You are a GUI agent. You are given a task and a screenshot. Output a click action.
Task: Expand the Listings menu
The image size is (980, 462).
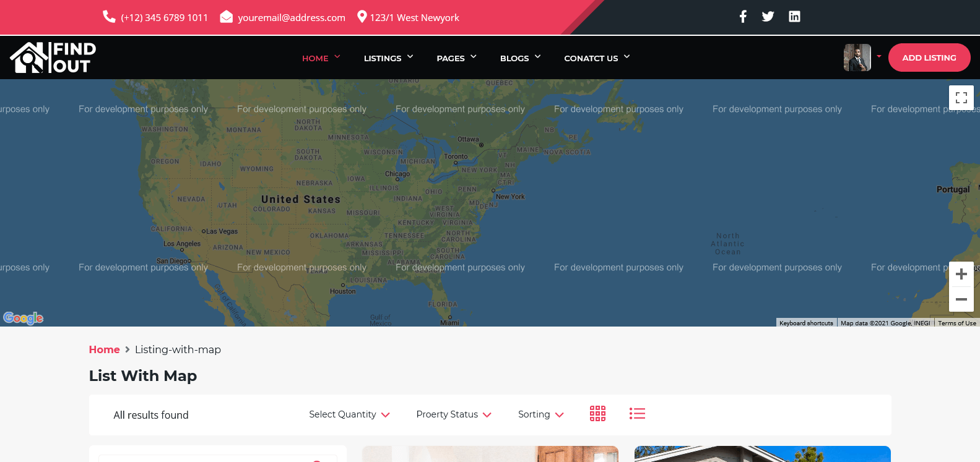click(388, 58)
